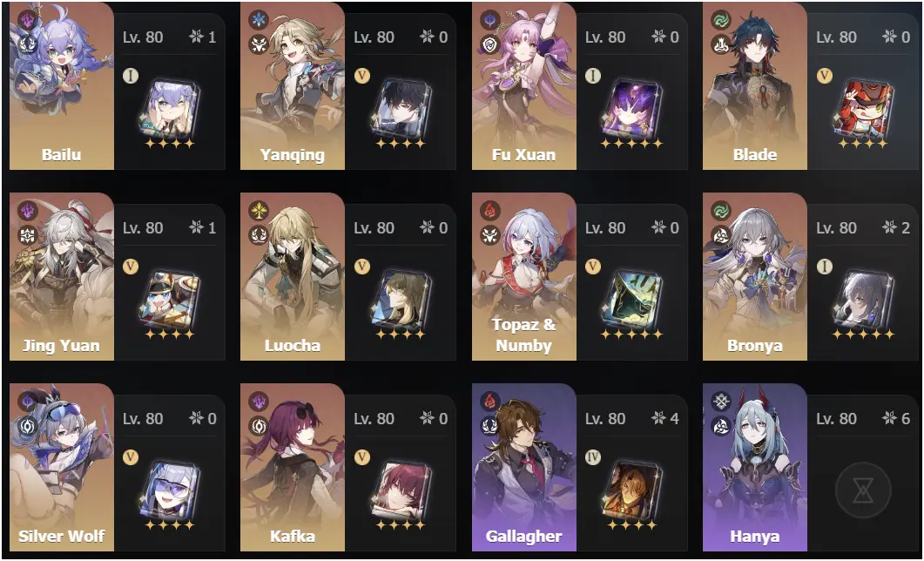Open Fu Xuan's five-star light cone
924x561 pixels.
coord(632,110)
